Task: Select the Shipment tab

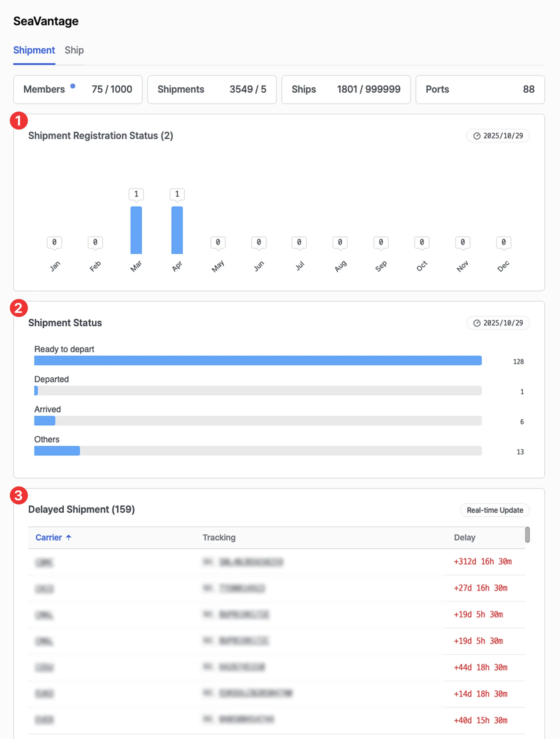Action: (x=34, y=50)
